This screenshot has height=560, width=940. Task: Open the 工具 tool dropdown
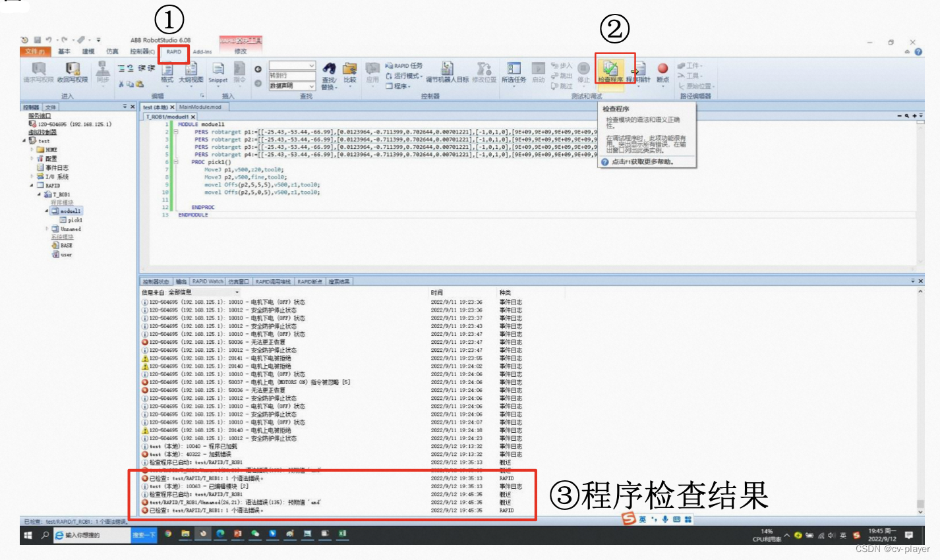690,76
